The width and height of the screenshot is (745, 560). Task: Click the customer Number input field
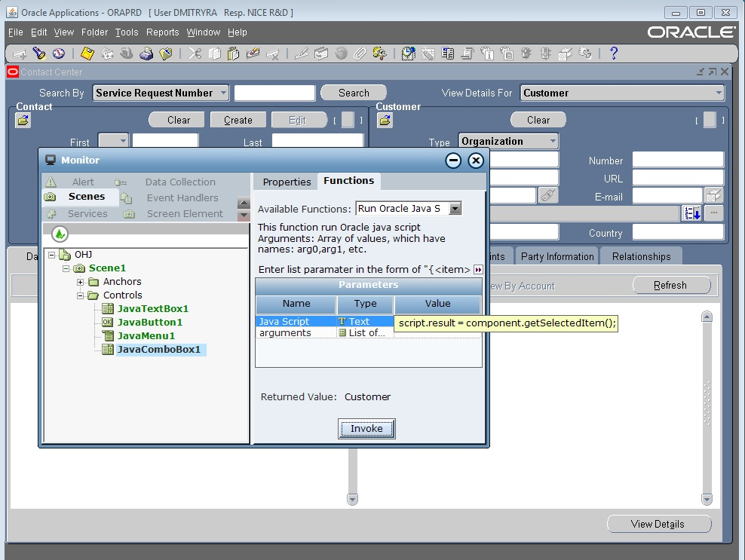[x=678, y=160]
